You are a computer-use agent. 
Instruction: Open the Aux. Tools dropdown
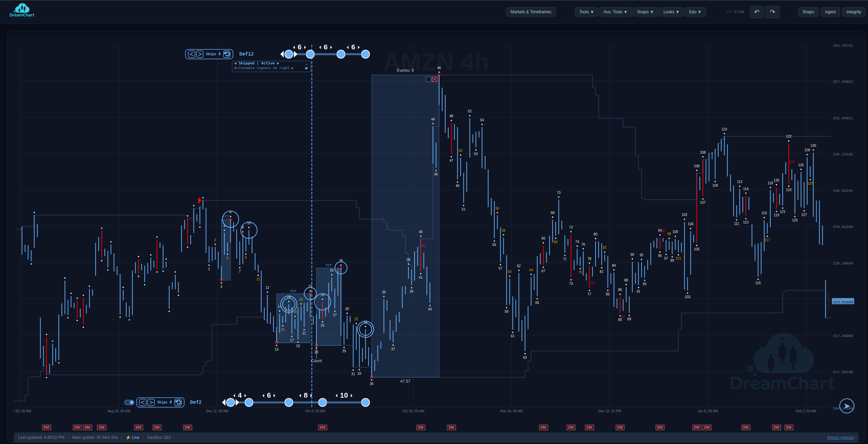click(615, 12)
